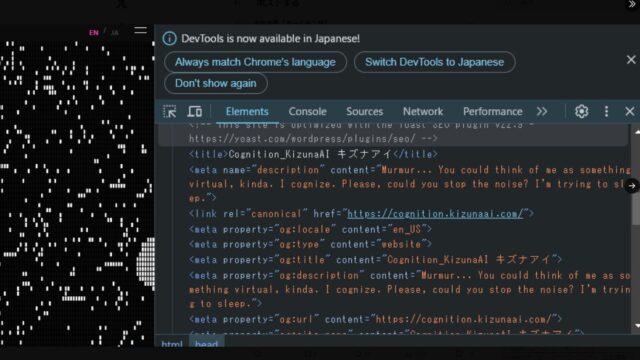640x360 pixels.
Task: Select the meta description element line
Action: [409, 184]
